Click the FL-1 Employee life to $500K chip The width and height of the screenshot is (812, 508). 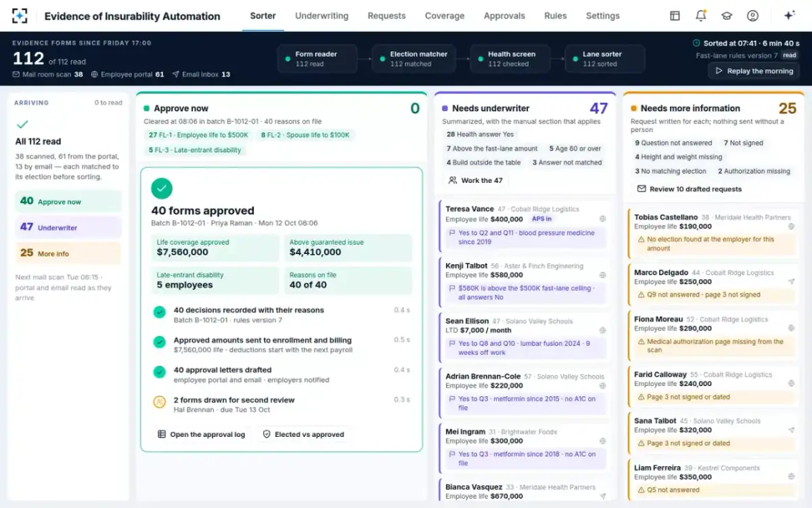199,135
